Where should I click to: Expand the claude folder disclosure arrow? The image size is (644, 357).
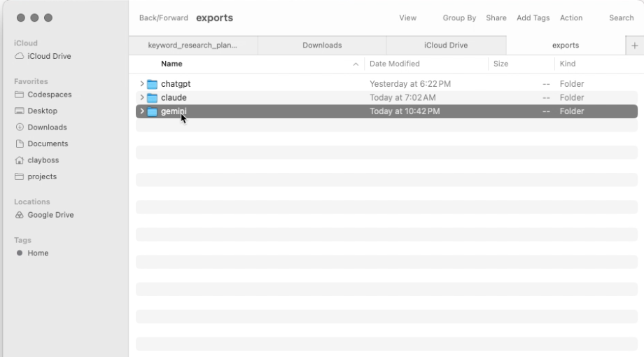point(141,97)
